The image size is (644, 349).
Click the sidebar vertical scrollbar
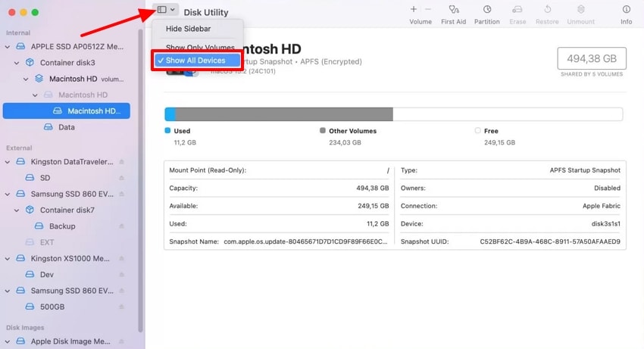[140, 181]
